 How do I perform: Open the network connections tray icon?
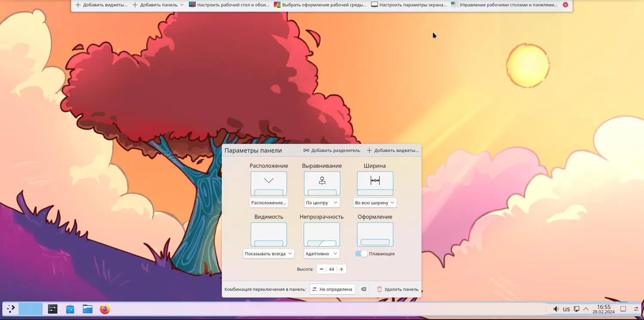(577, 309)
